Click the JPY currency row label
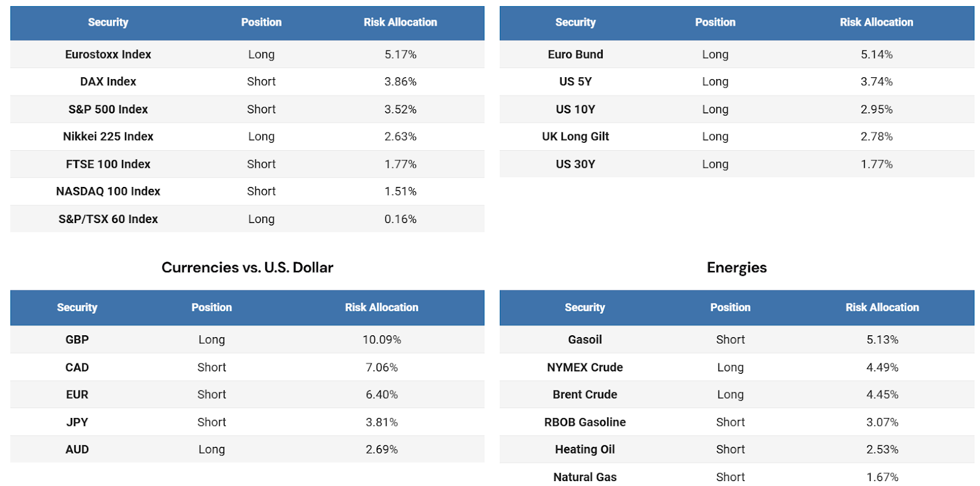 77,422
